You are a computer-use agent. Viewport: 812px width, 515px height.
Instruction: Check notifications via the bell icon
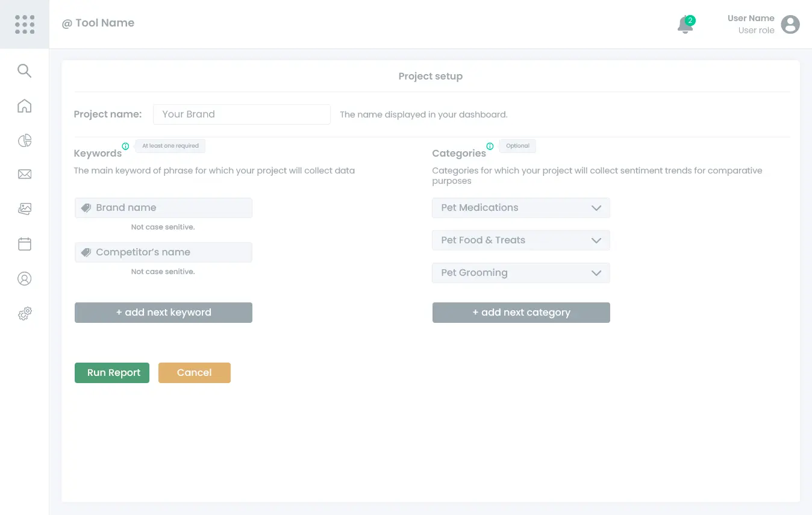tap(686, 25)
